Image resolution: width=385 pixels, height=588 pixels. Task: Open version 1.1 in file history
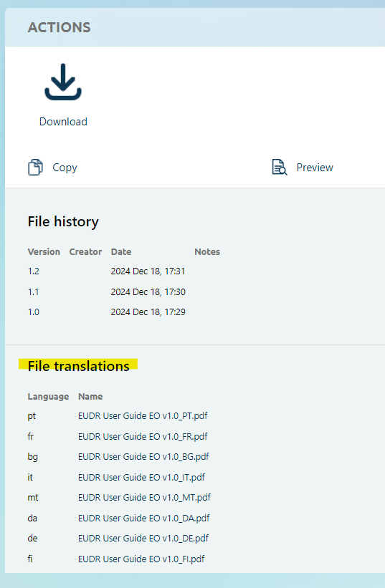[34, 291]
